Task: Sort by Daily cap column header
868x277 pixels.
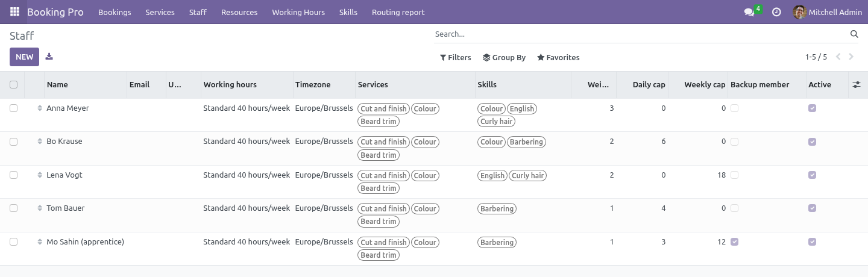Action: (x=643, y=85)
